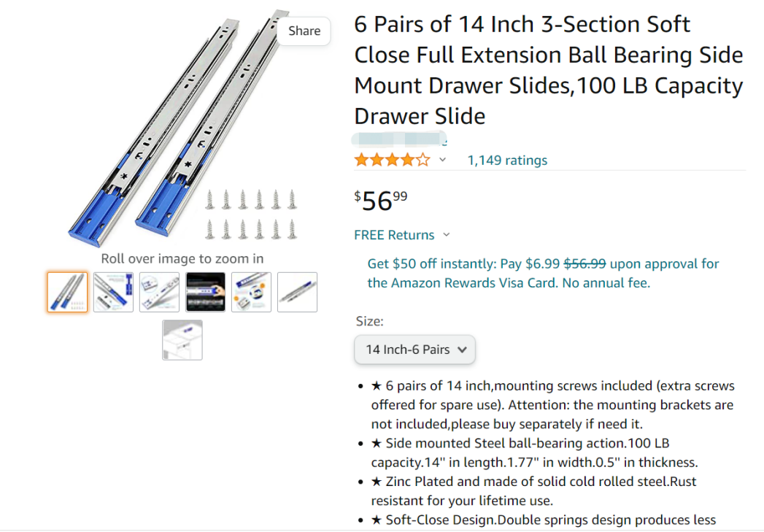
Task: Expand the FREE Returns details chevron
Action: click(x=447, y=235)
